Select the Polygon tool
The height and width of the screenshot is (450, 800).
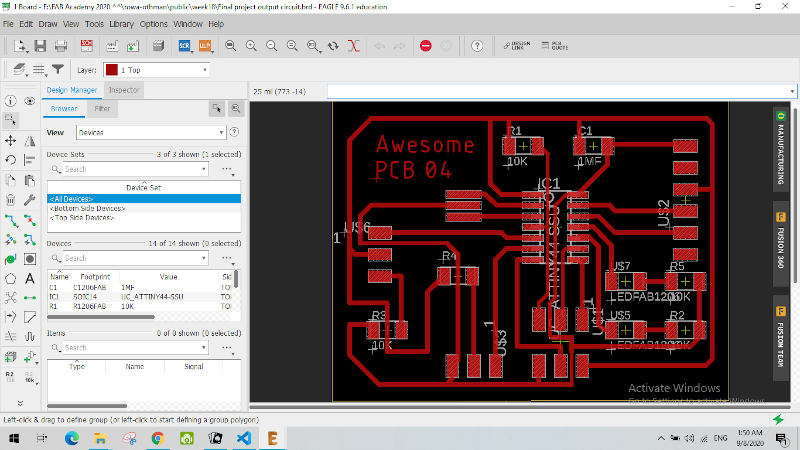(10, 279)
